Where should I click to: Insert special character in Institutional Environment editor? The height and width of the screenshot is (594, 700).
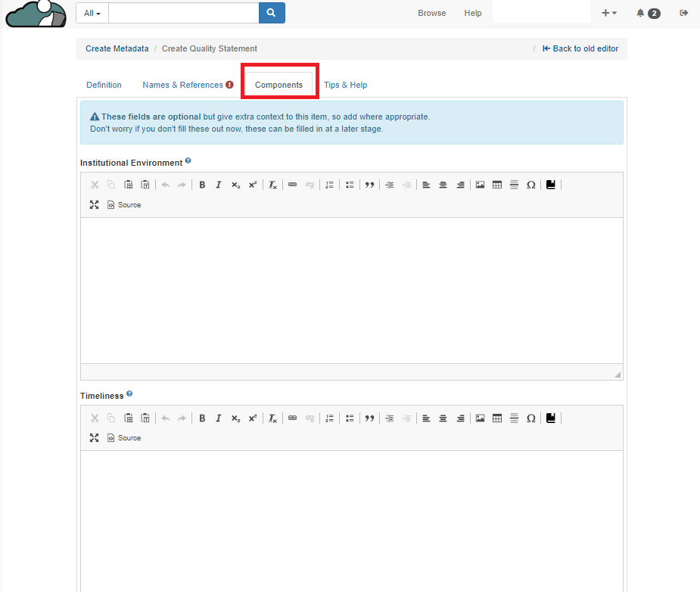530,185
